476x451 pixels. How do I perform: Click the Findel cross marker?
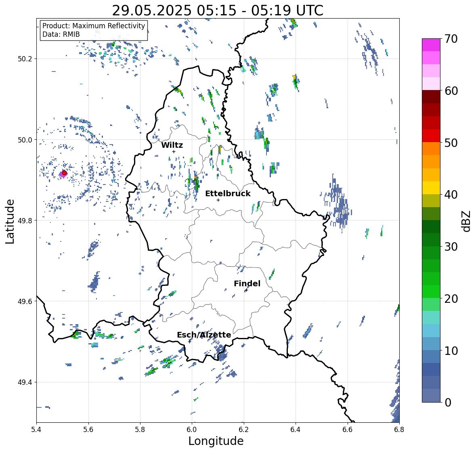click(x=247, y=290)
